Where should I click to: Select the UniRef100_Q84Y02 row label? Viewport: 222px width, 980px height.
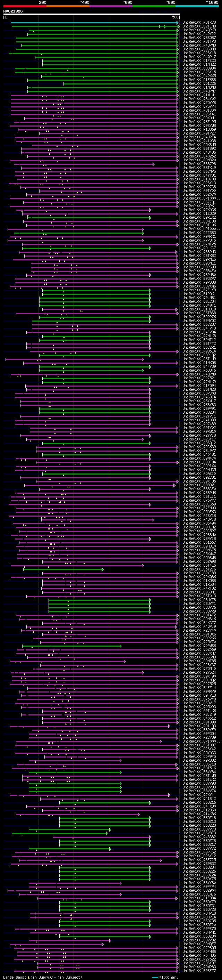tap(199, 99)
